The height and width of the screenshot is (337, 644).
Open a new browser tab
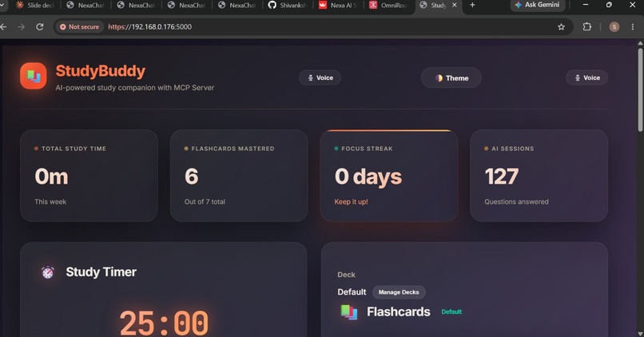(x=472, y=5)
